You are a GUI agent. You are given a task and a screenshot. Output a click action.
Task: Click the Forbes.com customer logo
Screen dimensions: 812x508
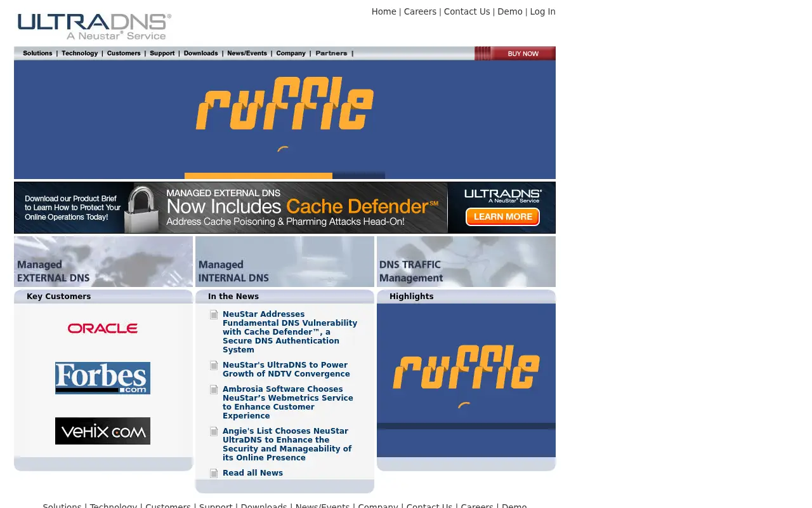point(103,378)
